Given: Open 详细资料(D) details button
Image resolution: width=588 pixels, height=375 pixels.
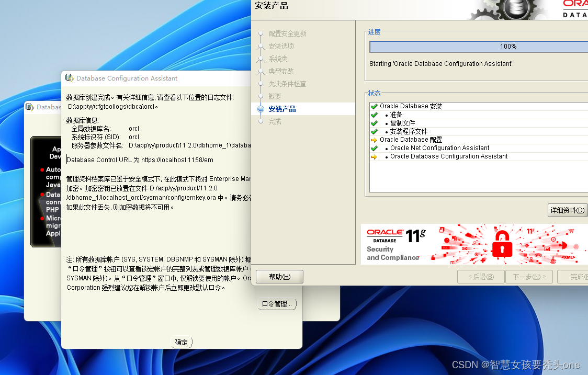Looking at the screenshot, I should pyautogui.click(x=568, y=210).
